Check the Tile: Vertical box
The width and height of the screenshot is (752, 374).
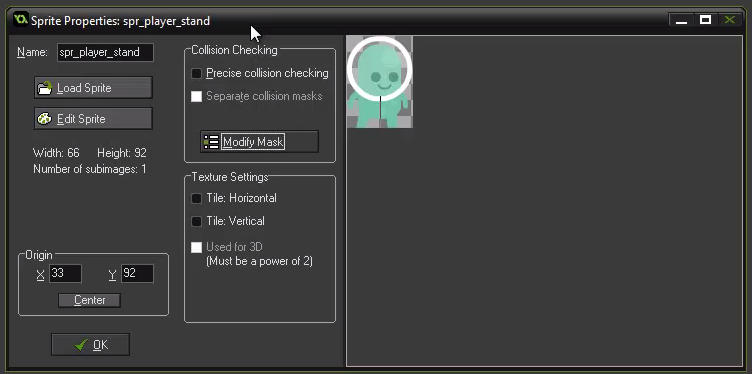[x=196, y=221]
